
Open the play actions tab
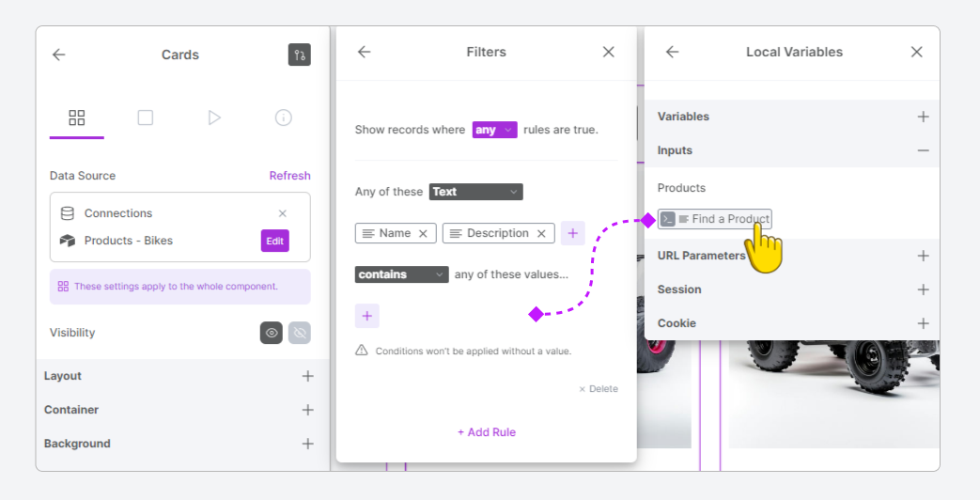click(214, 117)
